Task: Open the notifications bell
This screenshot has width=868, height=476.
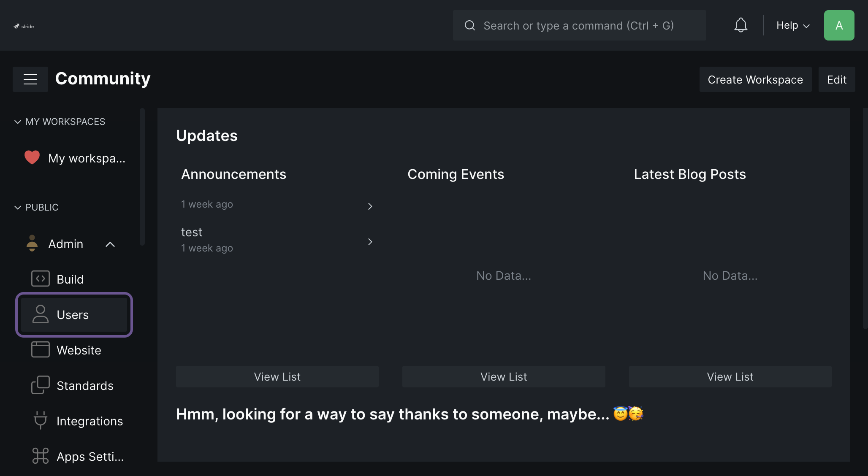Action: pos(741,25)
